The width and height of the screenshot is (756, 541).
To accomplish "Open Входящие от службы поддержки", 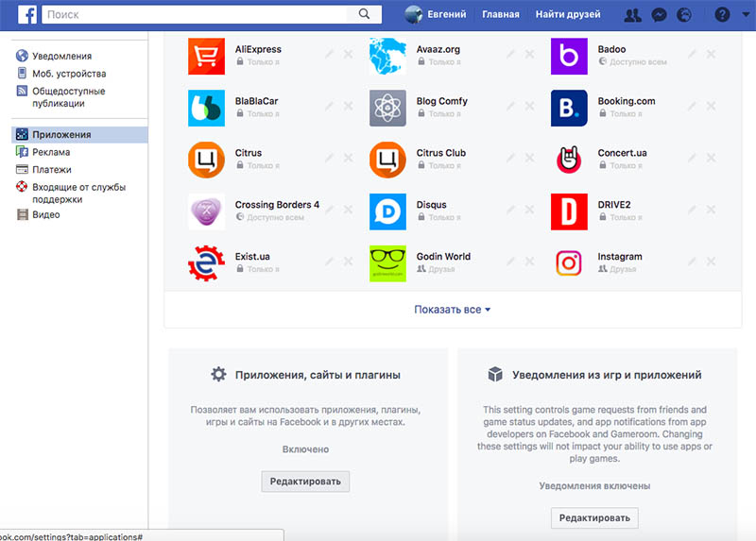I will [x=78, y=193].
